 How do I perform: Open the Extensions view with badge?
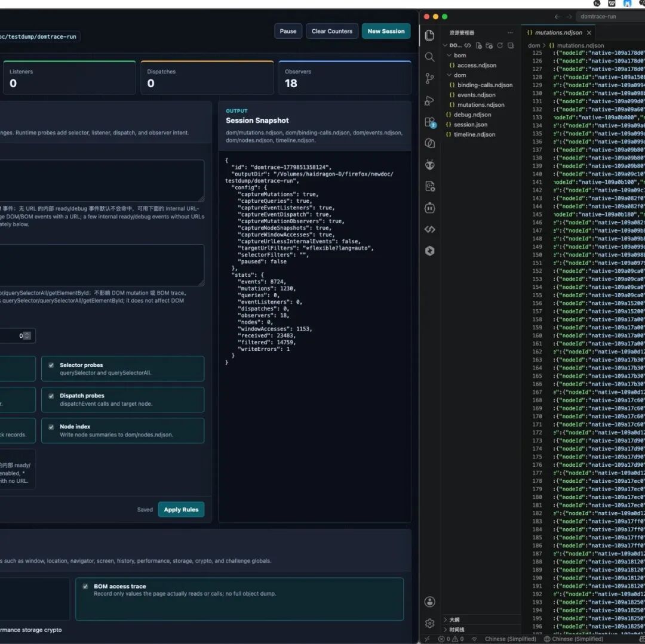pos(430,122)
